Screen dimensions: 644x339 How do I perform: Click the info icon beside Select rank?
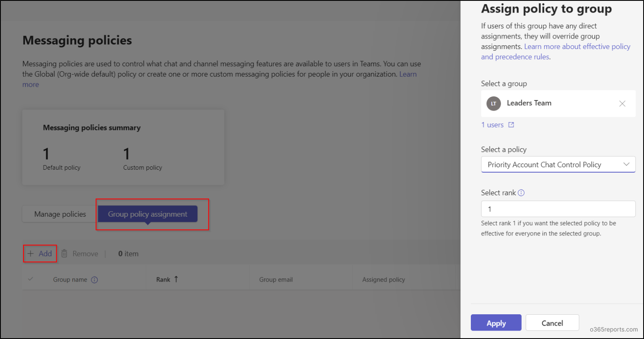pyautogui.click(x=521, y=193)
